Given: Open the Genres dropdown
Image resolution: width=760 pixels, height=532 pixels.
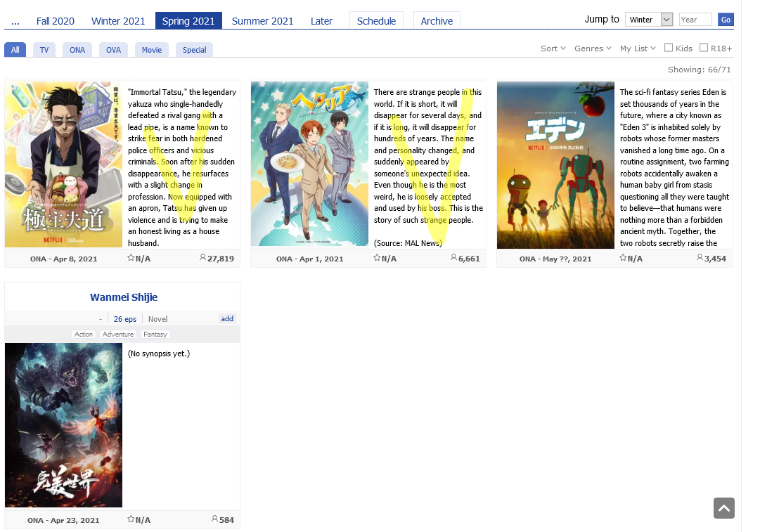Looking at the screenshot, I should click(593, 48).
